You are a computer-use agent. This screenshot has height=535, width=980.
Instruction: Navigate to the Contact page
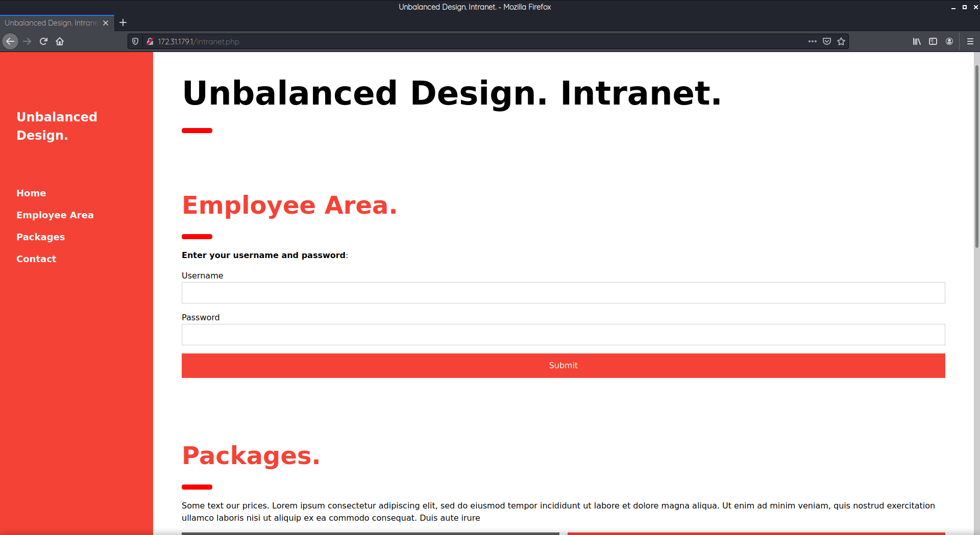tap(36, 259)
